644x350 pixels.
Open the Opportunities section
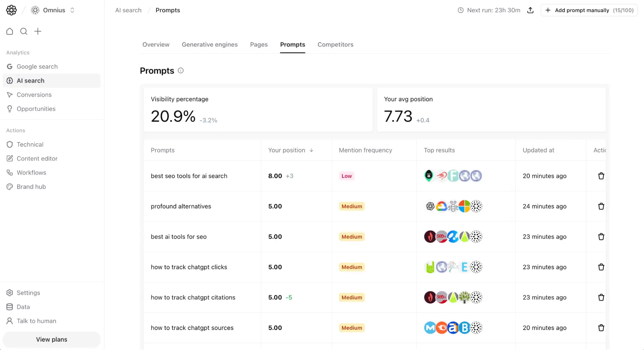point(36,109)
